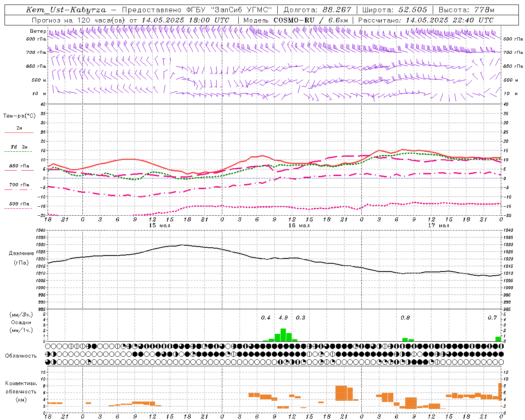Viewport: 525px width, 420px height.
Task: Click the (км) convective height unit
Action: 21,399
